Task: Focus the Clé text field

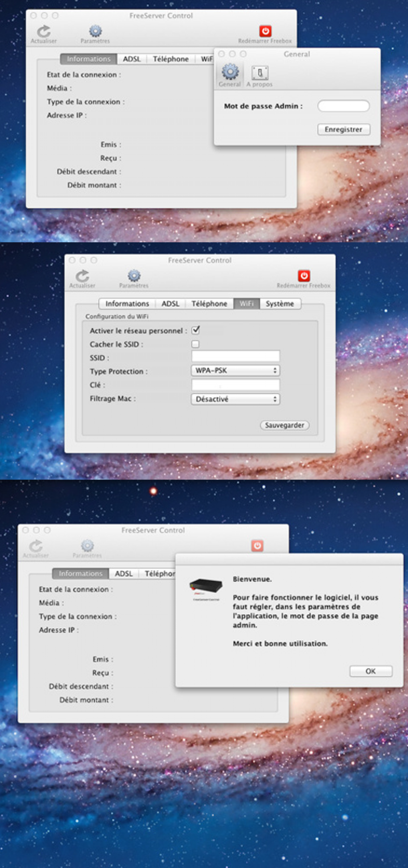Action: [236, 385]
